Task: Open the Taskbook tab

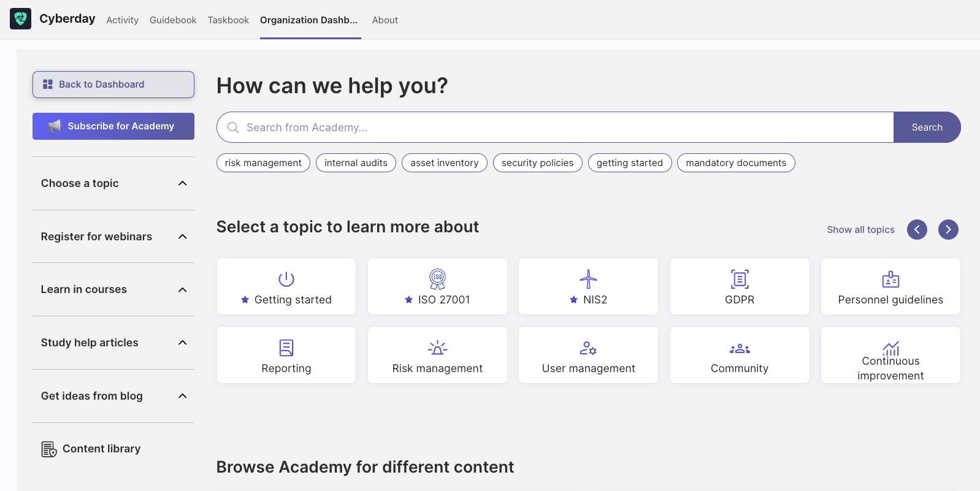Action: click(228, 20)
